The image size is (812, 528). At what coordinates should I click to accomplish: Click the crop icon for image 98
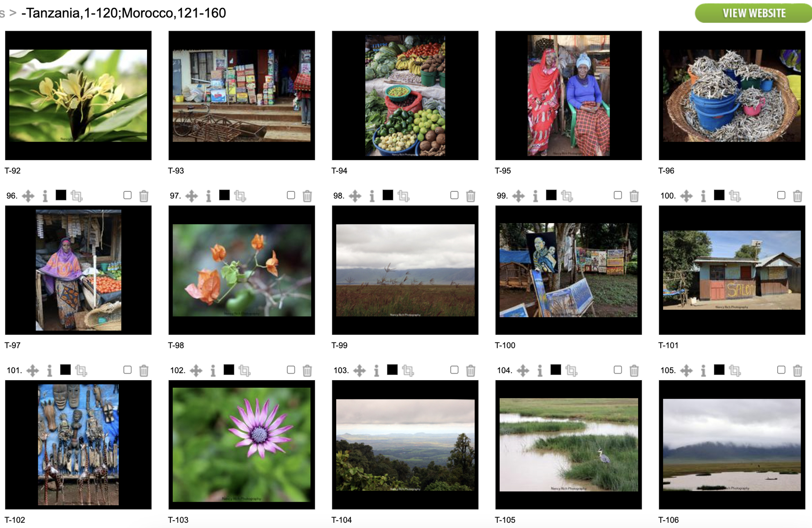[404, 196]
